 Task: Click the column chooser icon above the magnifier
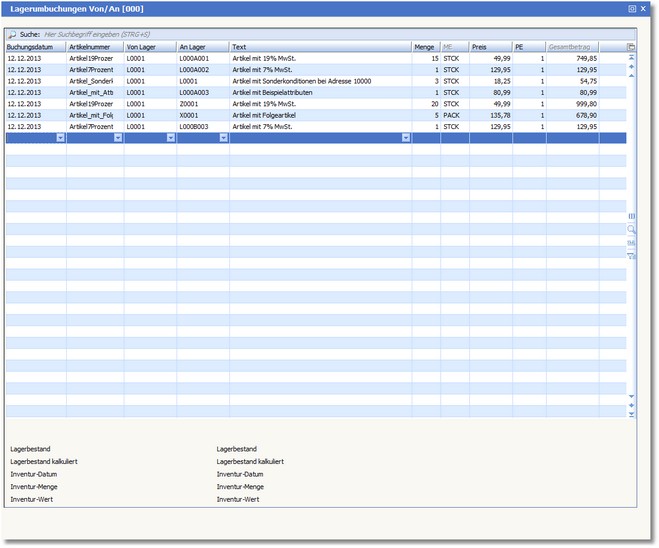point(631,216)
